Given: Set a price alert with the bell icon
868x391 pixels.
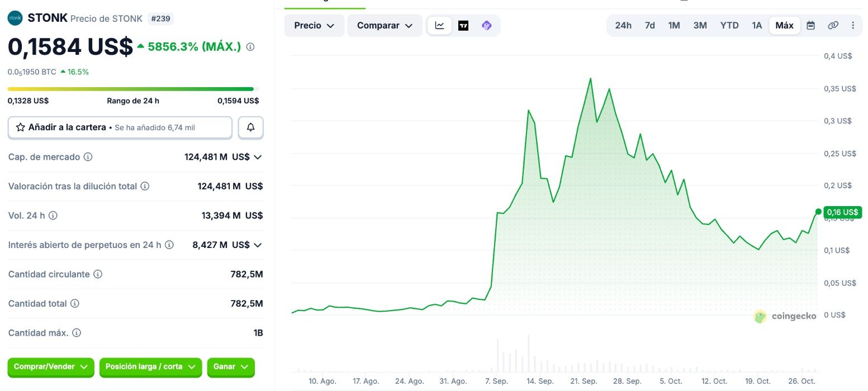Looking at the screenshot, I should tap(251, 127).
